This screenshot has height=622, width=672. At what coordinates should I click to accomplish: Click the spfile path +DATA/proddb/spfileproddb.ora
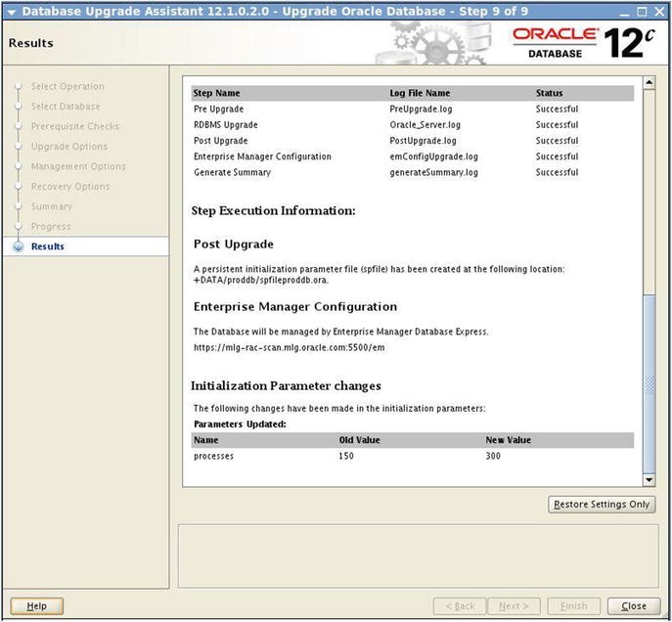(x=261, y=280)
